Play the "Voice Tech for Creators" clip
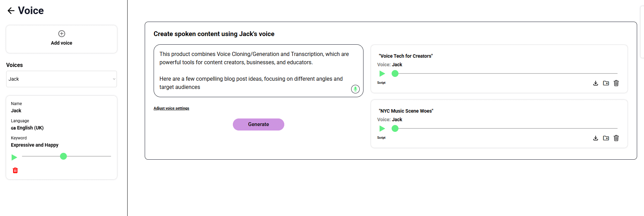Viewport: 644px width, 216px height. (x=382, y=73)
